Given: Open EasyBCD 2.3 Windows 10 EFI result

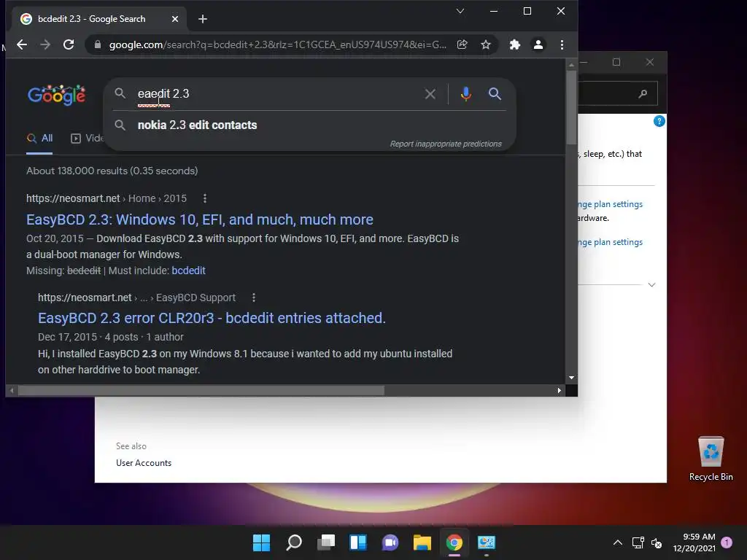Looking at the screenshot, I should pyautogui.click(x=200, y=219).
